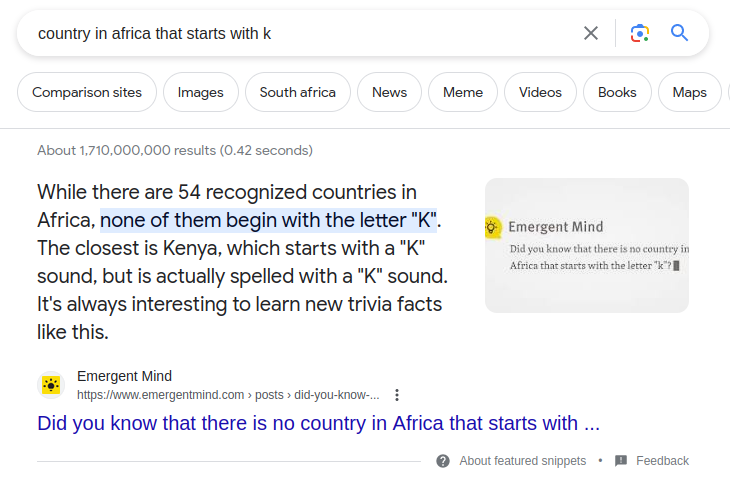The image size is (730, 490).
Task: Click the Emergent Mind yellow favicon
Action: tap(51, 385)
